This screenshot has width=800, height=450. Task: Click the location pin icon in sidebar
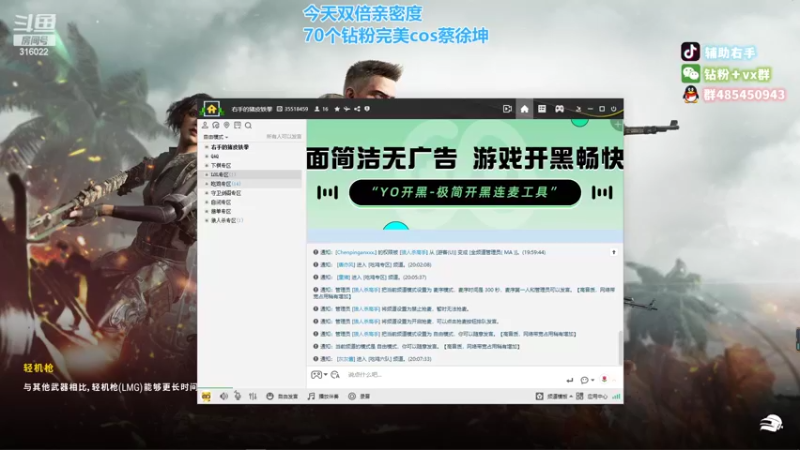pos(227,125)
